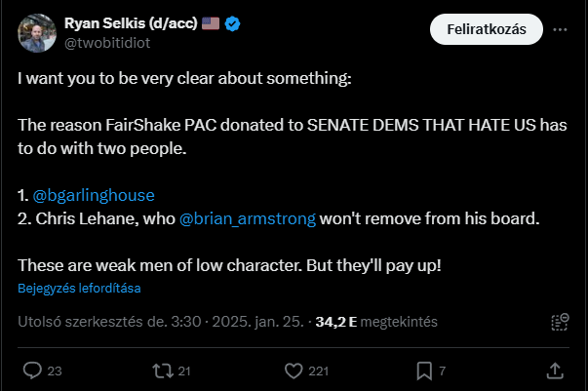Open the 34,2 E megtekintés view stats

click(x=376, y=322)
